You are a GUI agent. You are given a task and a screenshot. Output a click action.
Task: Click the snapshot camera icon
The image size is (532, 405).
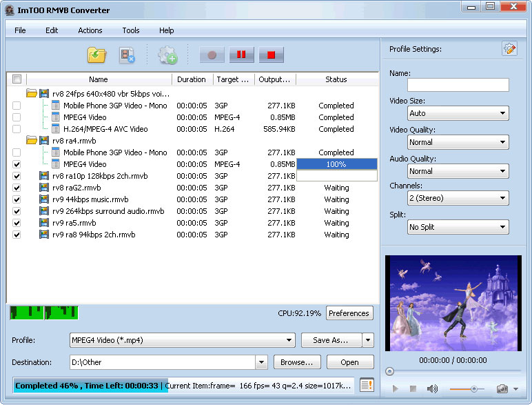pyautogui.click(x=502, y=389)
